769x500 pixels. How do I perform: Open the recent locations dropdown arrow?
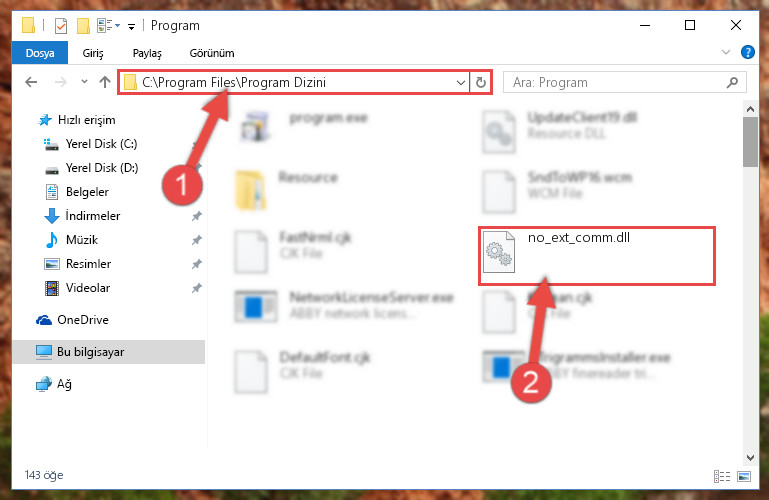84,82
